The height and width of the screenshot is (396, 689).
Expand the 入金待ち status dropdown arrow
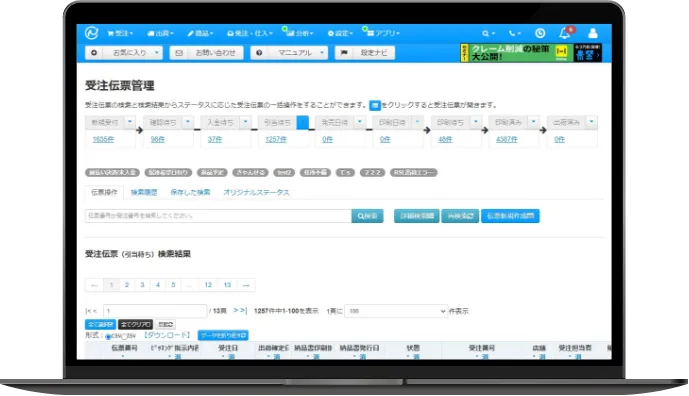(x=246, y=122)
